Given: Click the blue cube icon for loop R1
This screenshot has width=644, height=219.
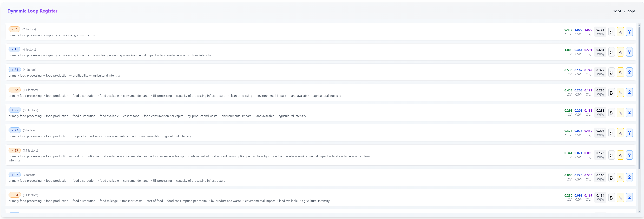Looking at the screenshot, I should 629,52.
